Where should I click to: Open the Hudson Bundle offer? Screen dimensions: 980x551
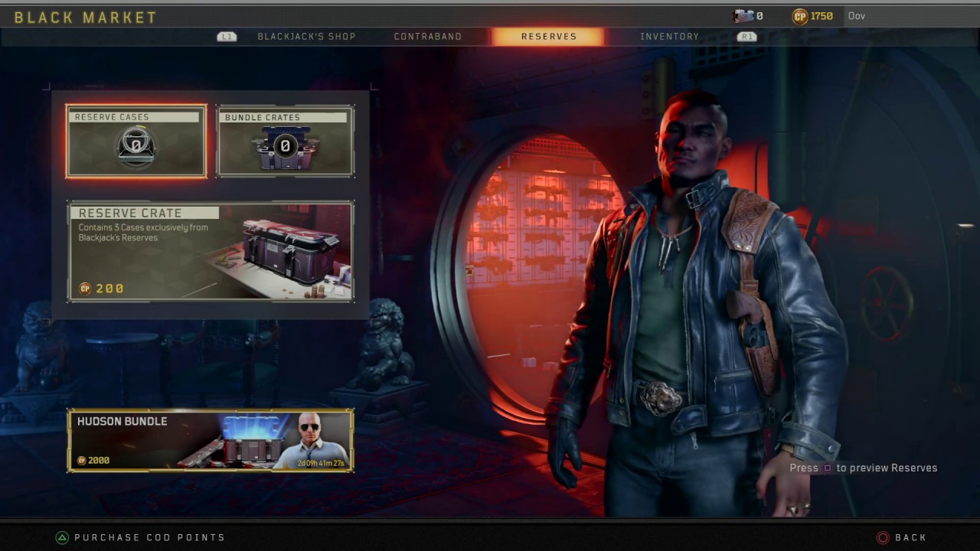pyautogui.click(x=211, y=440)
